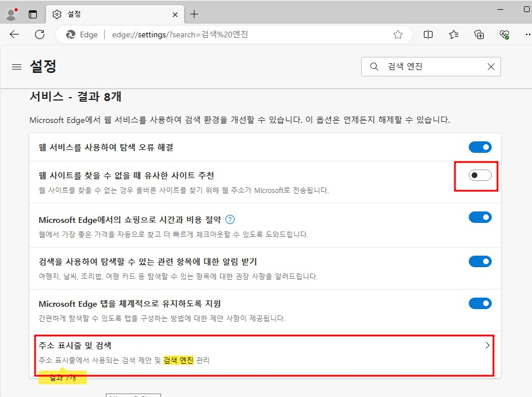The image size is (532, 397).
Task: Select the 설정 browser tab
Action: 116,14
